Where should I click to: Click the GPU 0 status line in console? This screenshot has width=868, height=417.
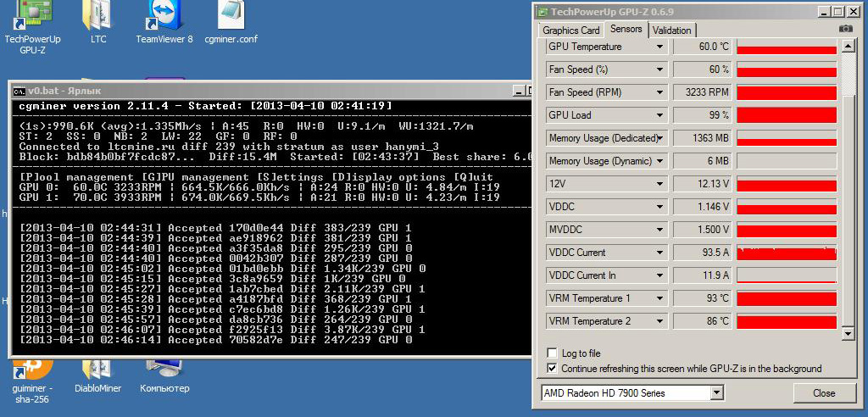coord(259,187)
